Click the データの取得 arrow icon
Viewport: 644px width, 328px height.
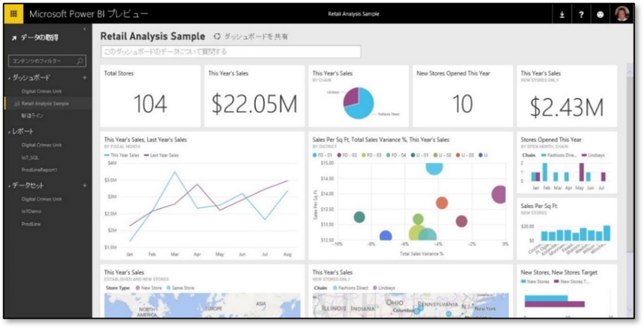(14, 38)
